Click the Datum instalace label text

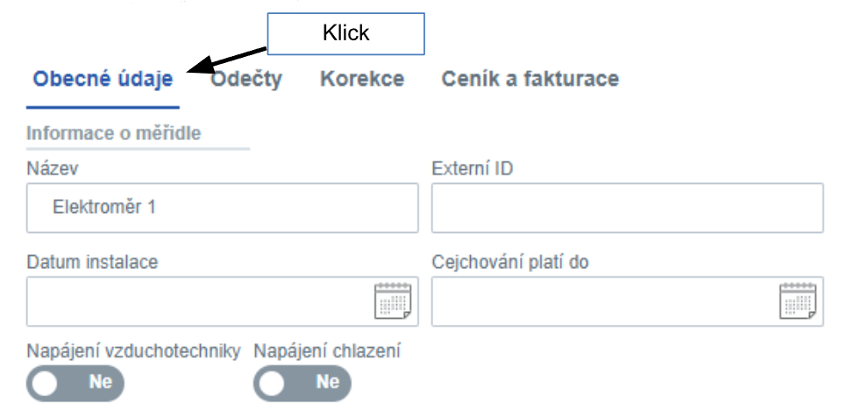[x=92, y=261]
